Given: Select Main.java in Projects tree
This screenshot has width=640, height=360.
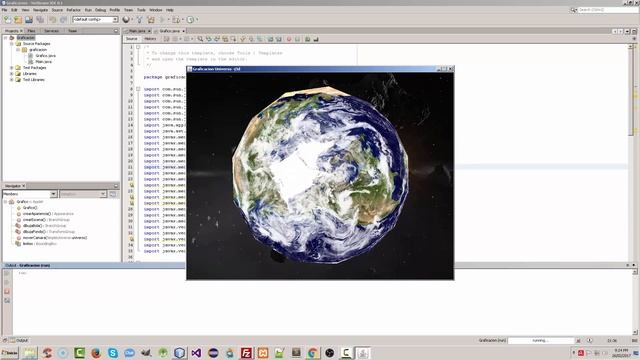Looking at the screenshot, I should (43, 62).
